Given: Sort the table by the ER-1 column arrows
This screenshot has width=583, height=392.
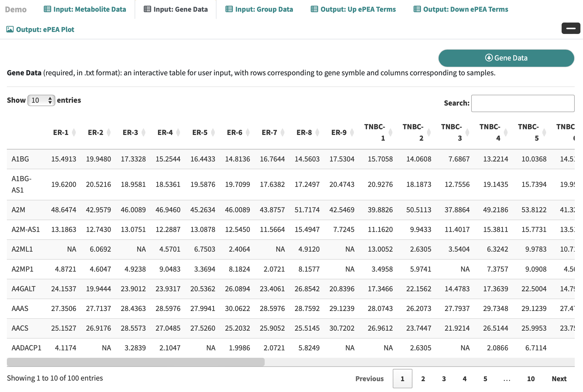Looking at the screenshot, I should [74, 132].
